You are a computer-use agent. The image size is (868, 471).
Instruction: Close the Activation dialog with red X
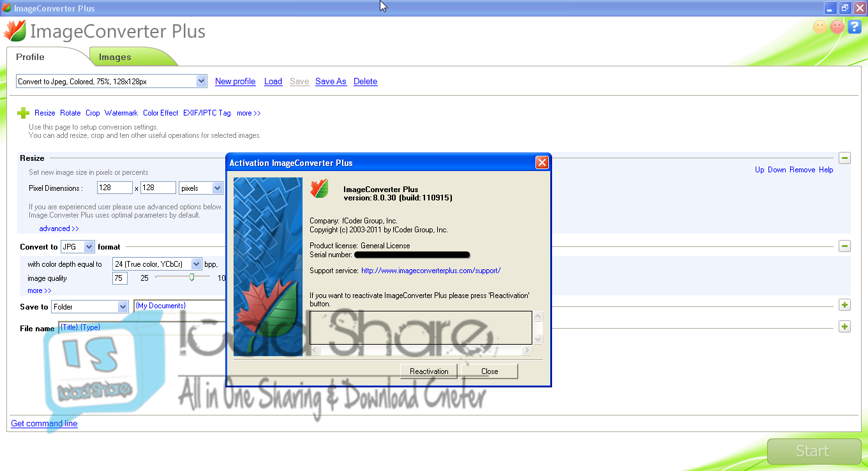pos(542,163)
